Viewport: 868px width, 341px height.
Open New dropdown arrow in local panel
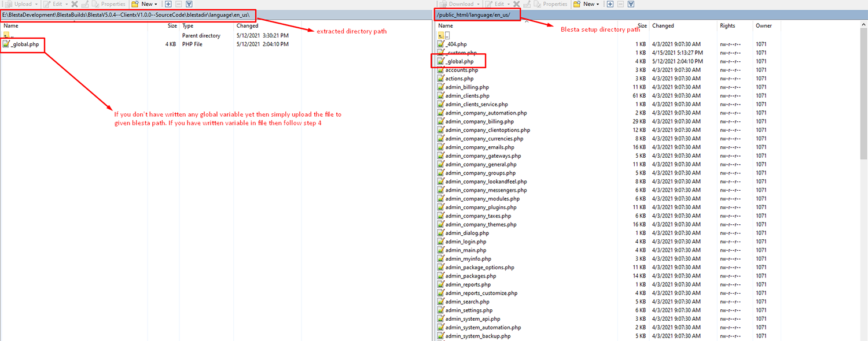156,4
